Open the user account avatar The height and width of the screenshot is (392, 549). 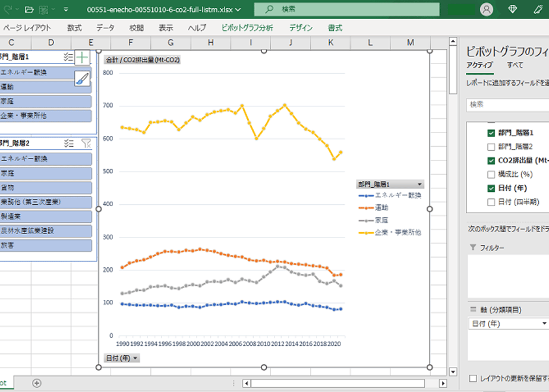(487, 10)
